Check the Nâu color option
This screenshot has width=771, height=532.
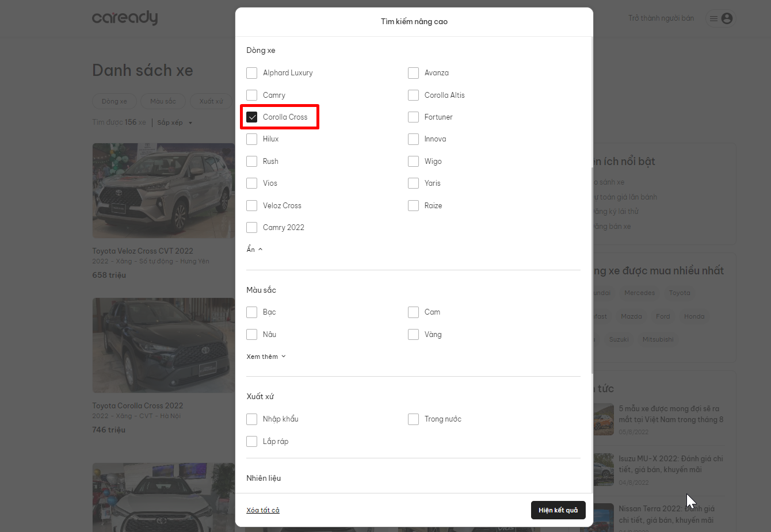pos(251,334)
